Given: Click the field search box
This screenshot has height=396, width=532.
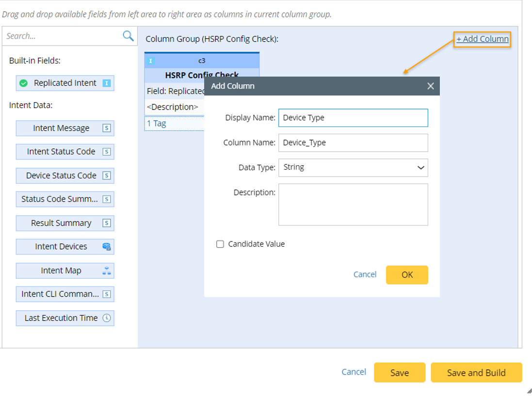Looking at the screenshot, I should (x=62, y=36).
